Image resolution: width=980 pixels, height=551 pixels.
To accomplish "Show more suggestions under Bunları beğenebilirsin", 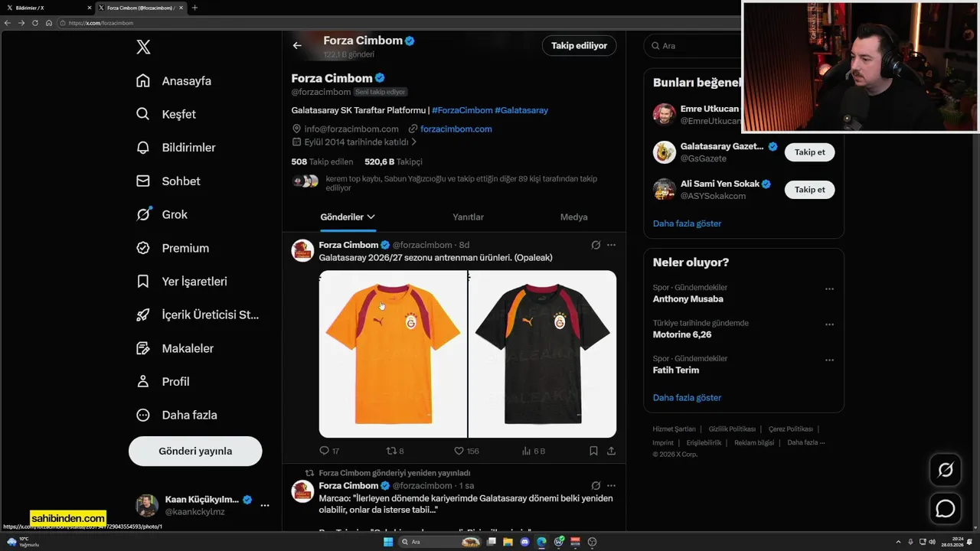I will pyautogui.click(x=687, y=223).
